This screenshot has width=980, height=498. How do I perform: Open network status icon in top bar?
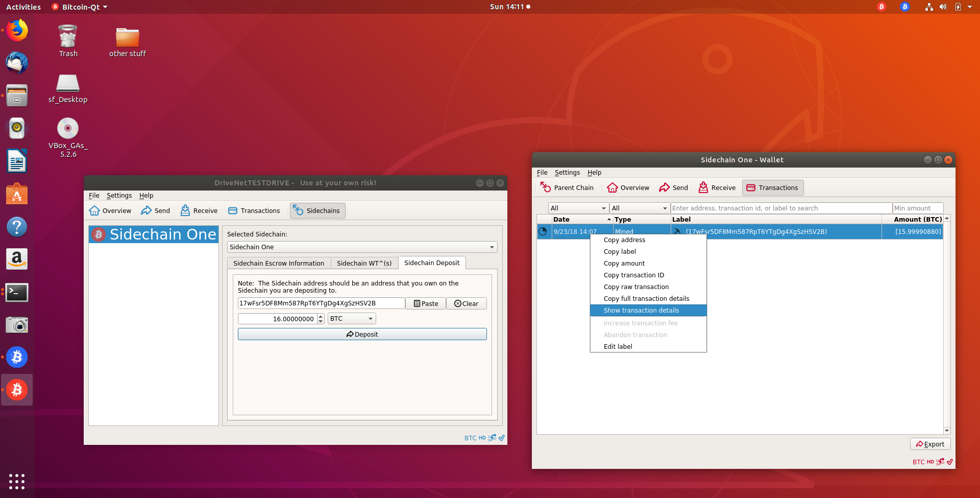click(x=929, y=7)
